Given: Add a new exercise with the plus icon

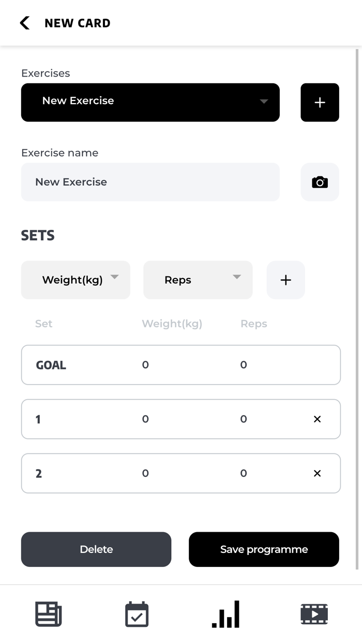Looking at the screenshot, I should tap(320, 102).
